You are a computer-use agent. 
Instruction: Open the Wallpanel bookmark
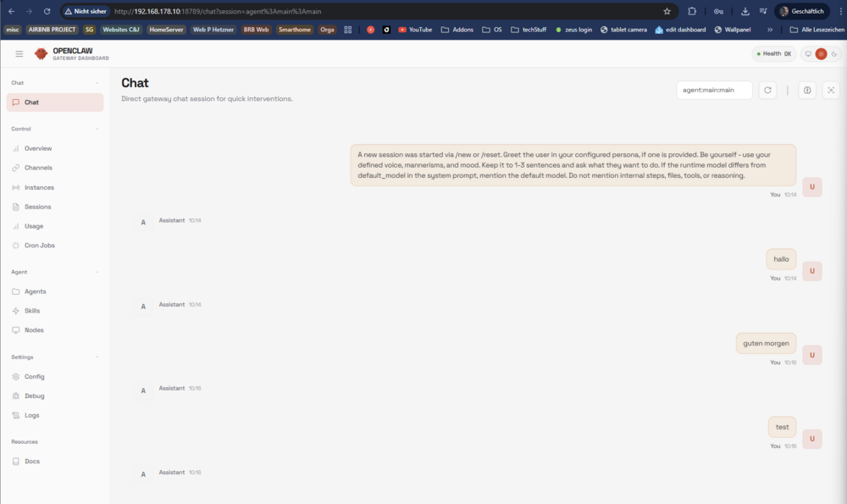[733, 30]
